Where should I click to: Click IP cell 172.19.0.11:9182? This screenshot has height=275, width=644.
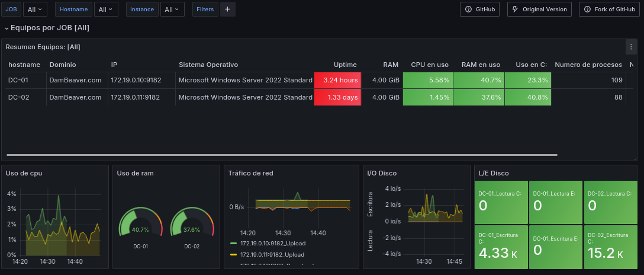141,97
